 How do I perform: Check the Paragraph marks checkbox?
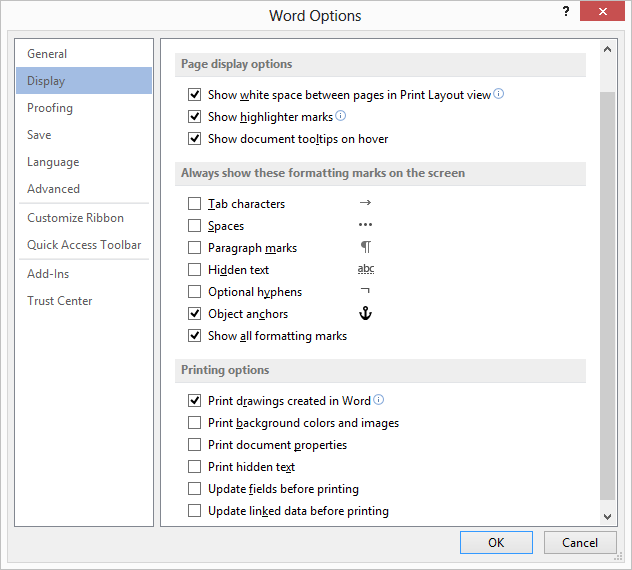195,248
